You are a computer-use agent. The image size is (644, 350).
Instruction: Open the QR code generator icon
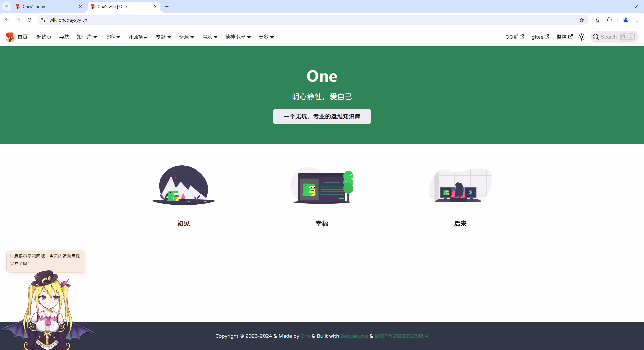click(597, 20)
